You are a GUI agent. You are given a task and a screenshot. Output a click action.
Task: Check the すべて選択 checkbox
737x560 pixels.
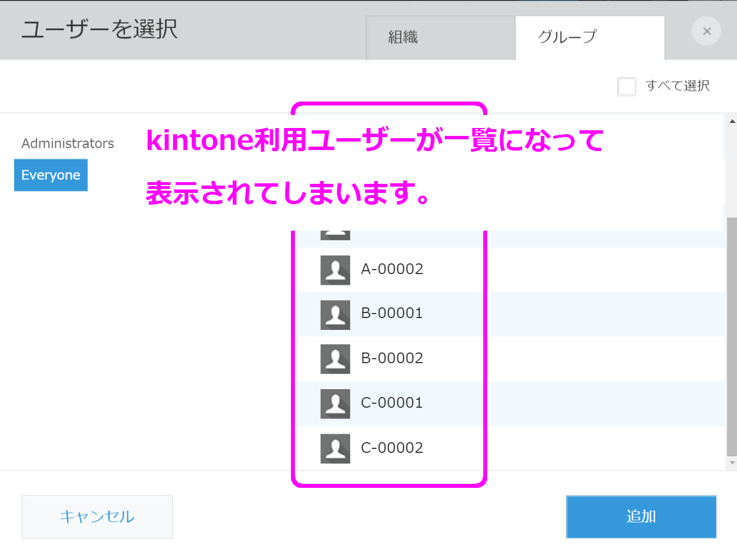[x=626, y=87]
